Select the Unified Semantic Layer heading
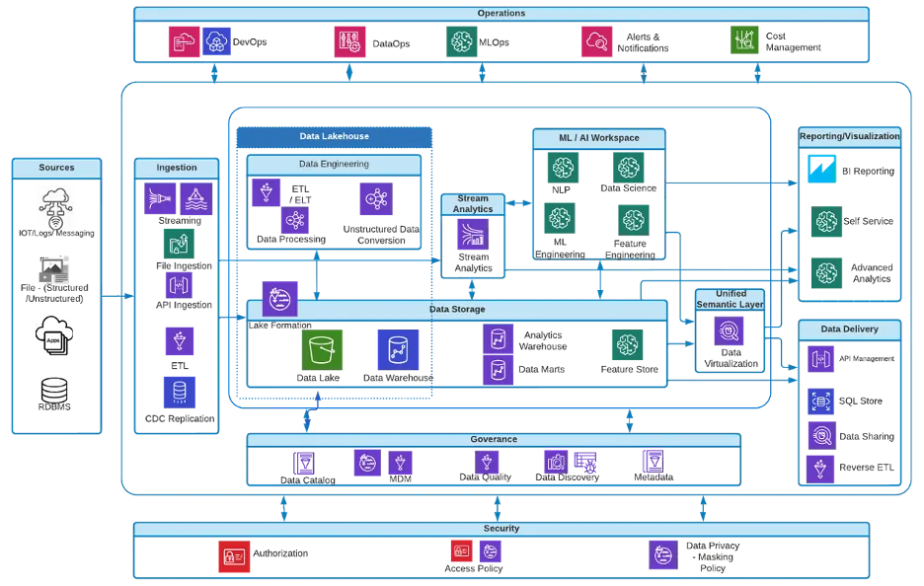 731,299
